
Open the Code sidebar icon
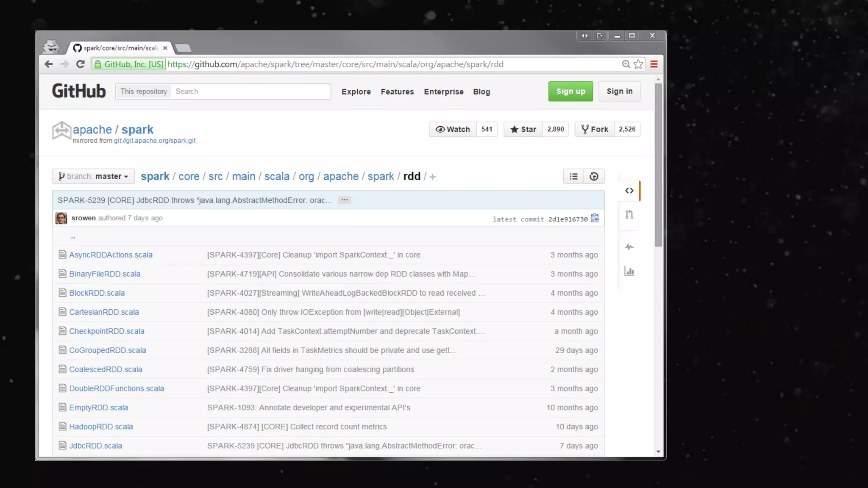[629, 191]
